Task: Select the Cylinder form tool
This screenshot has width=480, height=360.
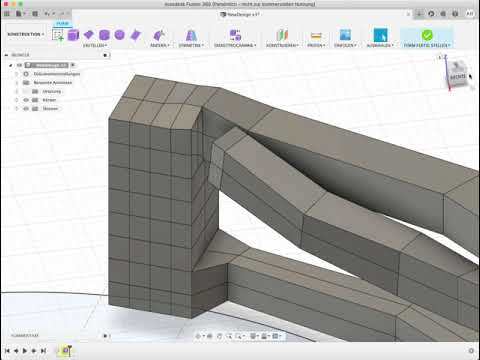Action: pos(104,35)
